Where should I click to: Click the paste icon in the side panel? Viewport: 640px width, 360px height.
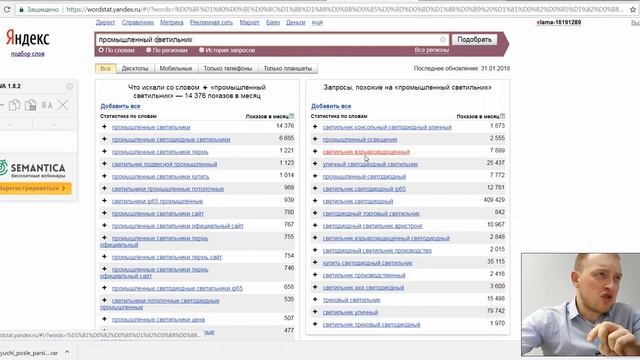coord(31,105)
